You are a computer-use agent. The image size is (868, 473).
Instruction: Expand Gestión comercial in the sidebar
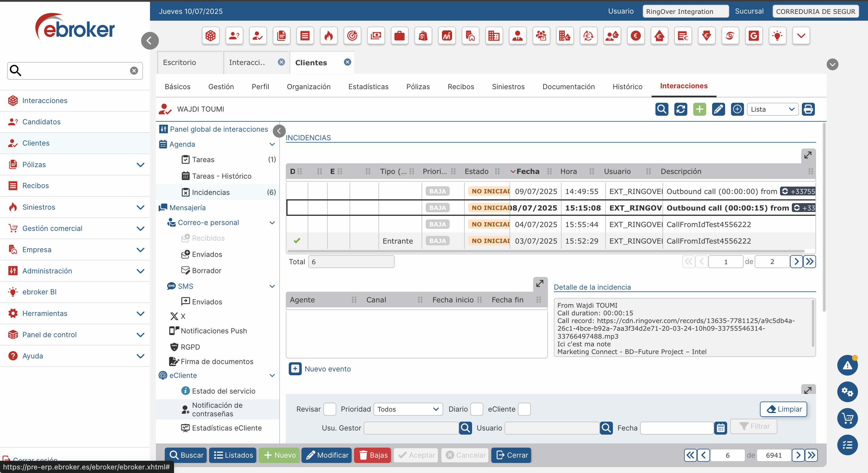coord(141,229)
